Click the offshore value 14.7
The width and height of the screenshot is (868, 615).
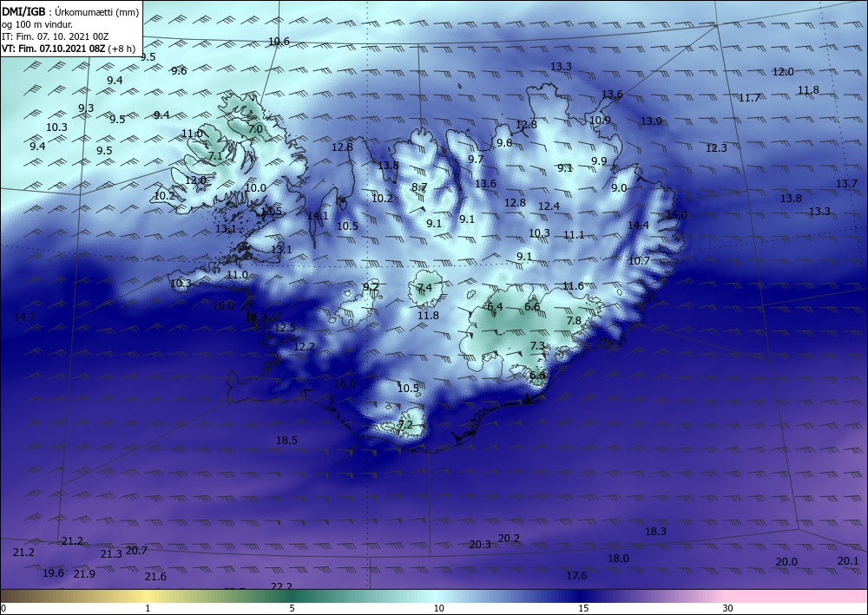25,317
